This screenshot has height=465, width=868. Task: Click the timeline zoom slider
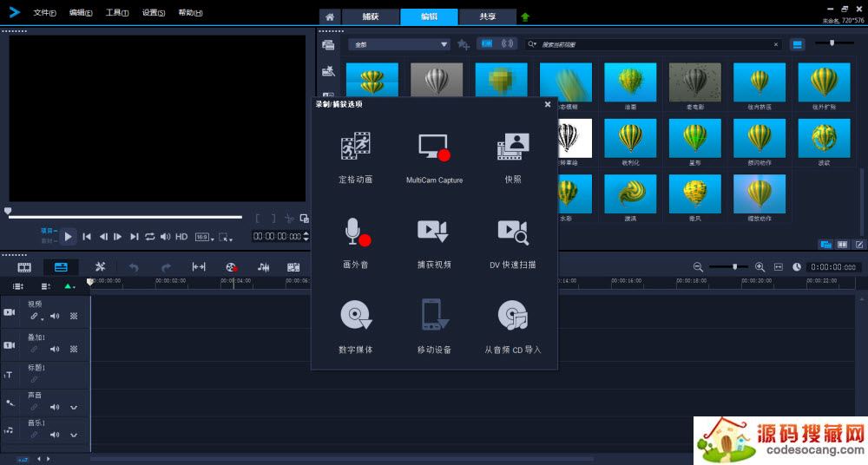point(734,267)
